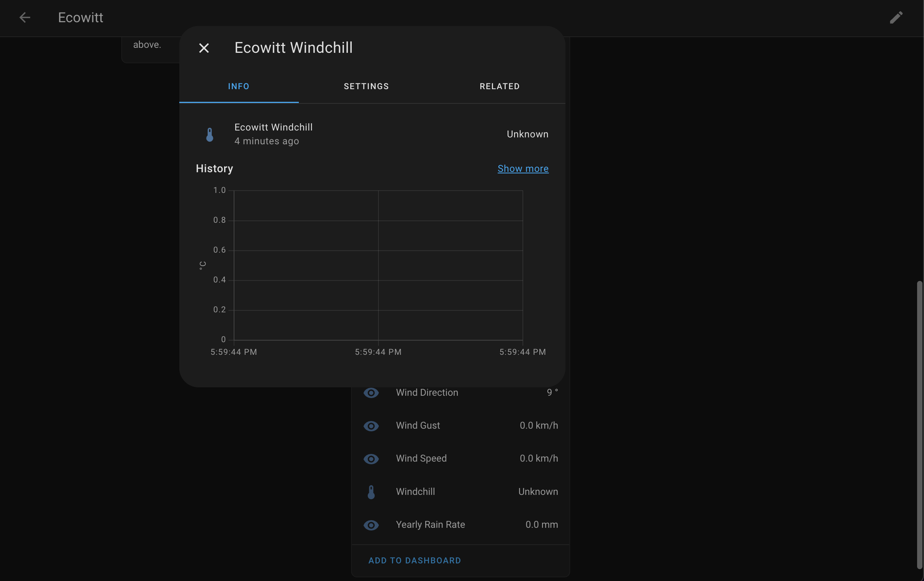The image size is (924, 581).
Task: Click inside the history chart area
Action: pyautogui.click(x=378, y=264)
